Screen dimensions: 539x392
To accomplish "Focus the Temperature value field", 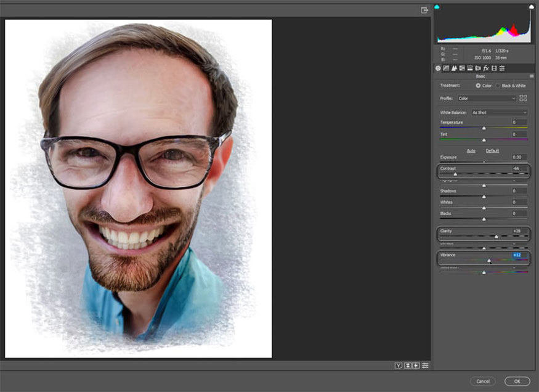I will click(519, 123).
